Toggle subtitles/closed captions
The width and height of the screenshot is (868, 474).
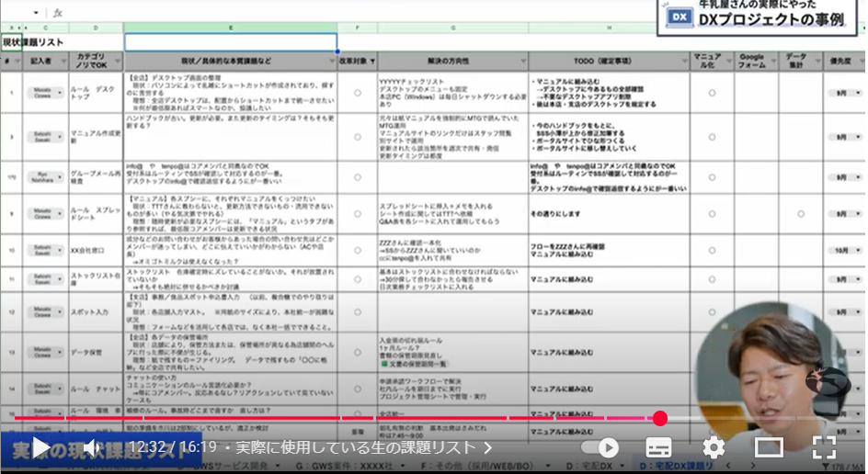click(x=658, y=447)
